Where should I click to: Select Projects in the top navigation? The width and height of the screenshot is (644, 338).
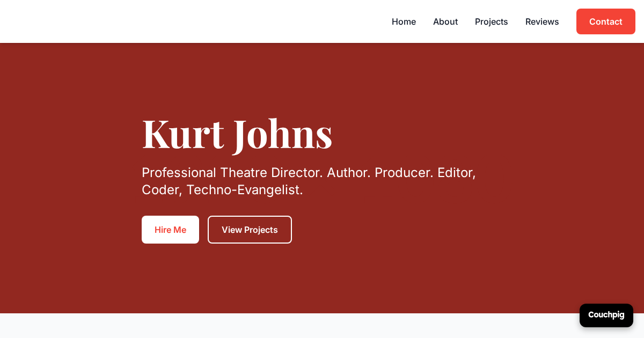[x=491, y=21]
